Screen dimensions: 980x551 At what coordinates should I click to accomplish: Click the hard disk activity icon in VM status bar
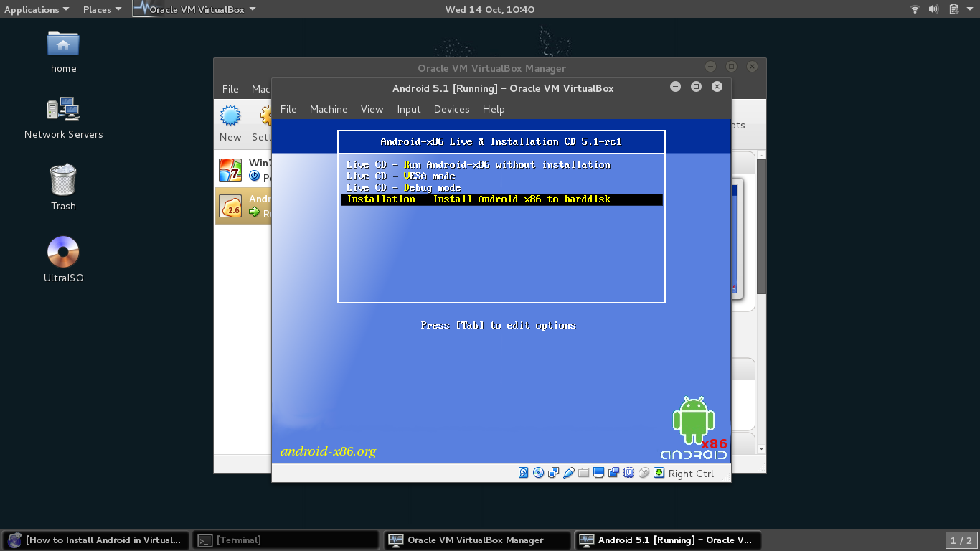point(524,473)
